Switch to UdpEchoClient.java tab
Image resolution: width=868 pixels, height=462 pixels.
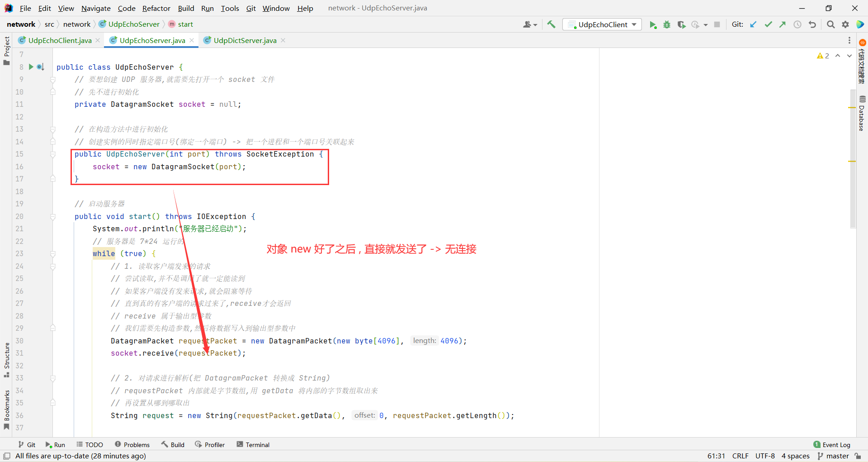coord(60,40)
